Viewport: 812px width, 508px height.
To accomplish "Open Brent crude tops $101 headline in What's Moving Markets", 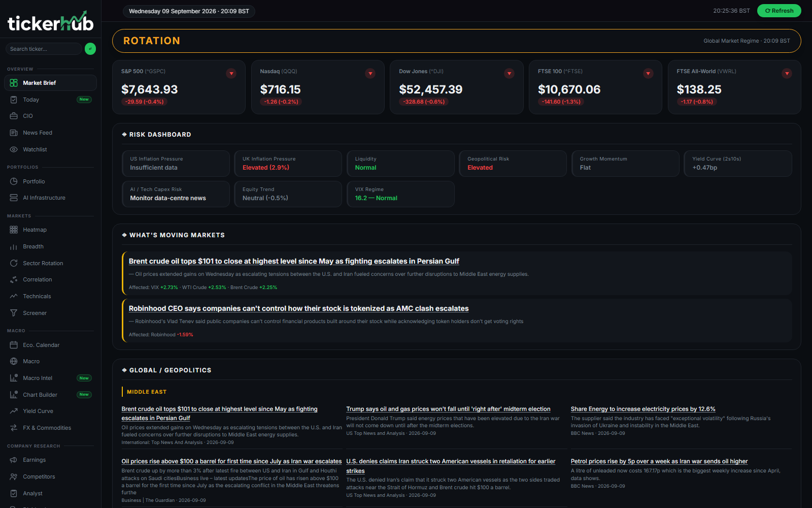I will (x=294, y=261).
